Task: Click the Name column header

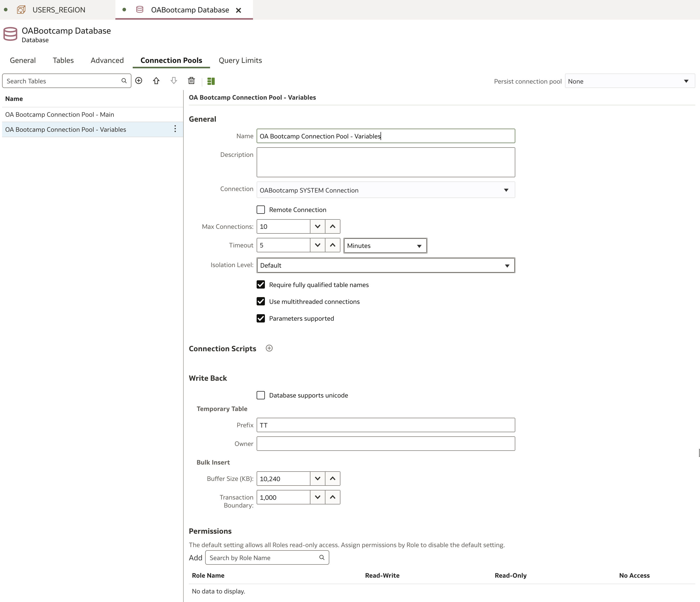Action: click(14, 99)
